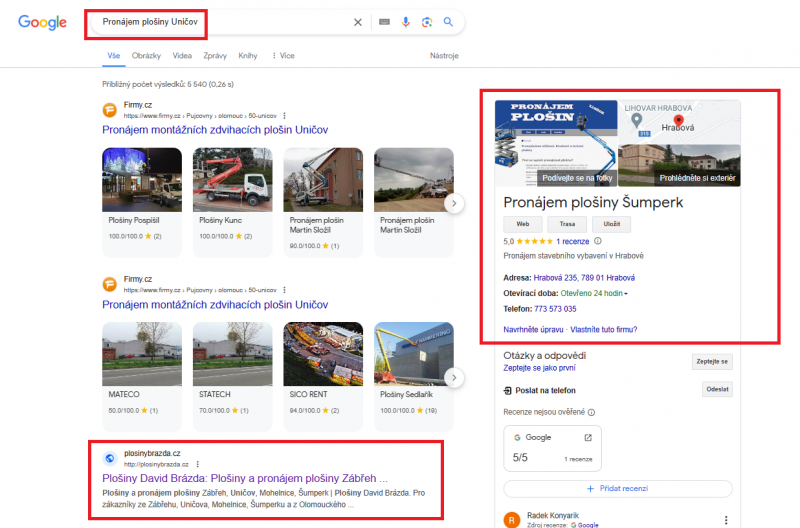The image size is (800, 528).
Task: Click the Radek Konyarik reviewer name
Action: pyautogui.click(x=553, y=515)
